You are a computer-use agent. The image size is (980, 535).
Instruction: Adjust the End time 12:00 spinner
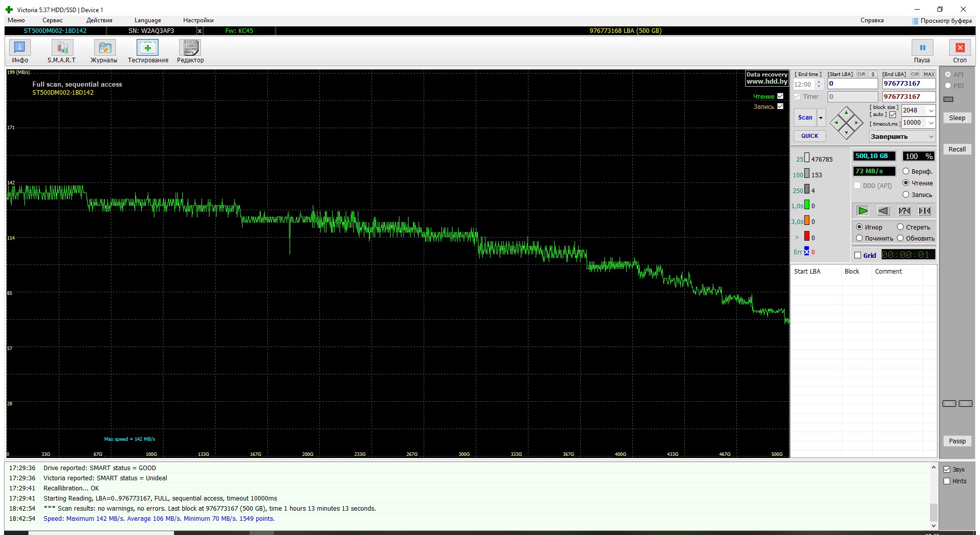pos(819,84)
